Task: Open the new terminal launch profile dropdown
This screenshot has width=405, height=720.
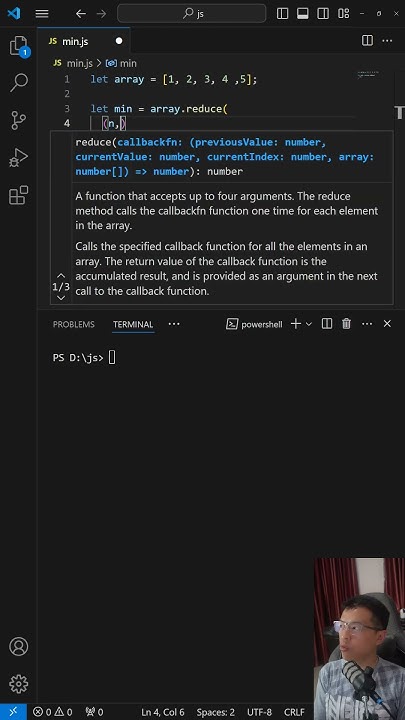Action: pyautogui.click(x=309, y=324)
